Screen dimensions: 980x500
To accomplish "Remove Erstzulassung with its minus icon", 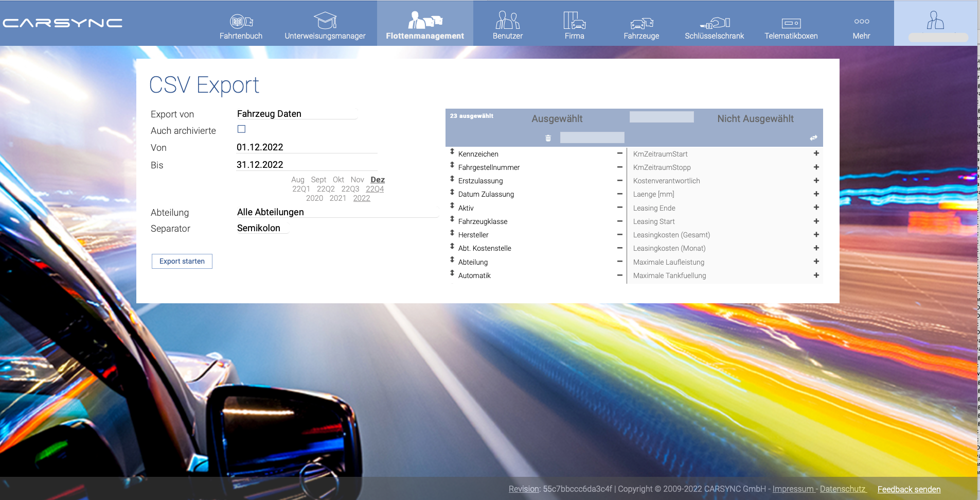I will (620, 180).
